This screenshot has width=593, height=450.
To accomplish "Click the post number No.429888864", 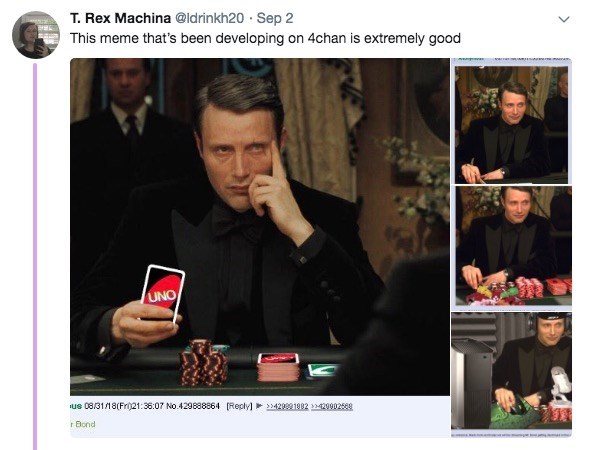I will 193,406.
